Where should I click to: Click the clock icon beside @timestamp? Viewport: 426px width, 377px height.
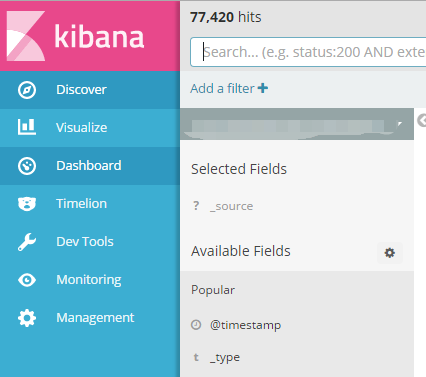click(196, 325)
